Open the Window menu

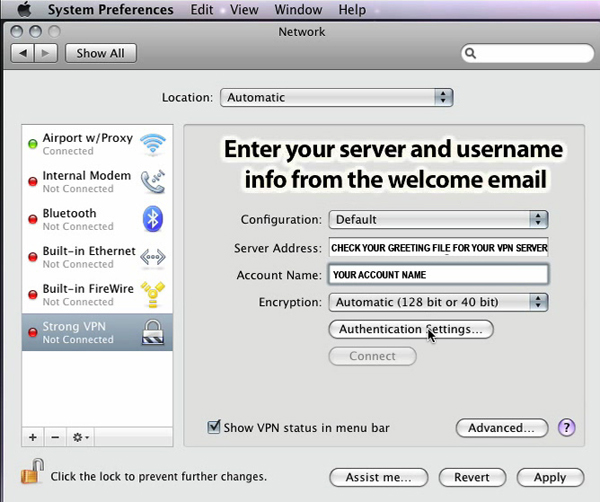297,10
